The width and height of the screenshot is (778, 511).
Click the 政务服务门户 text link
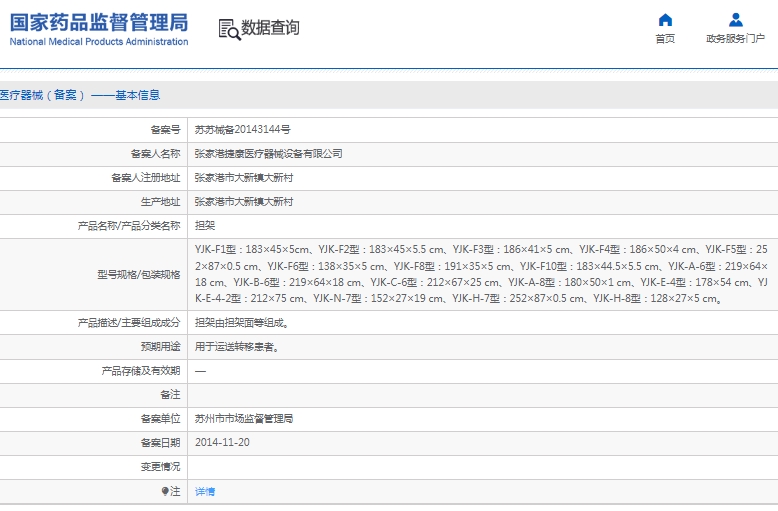pos(736,39)
